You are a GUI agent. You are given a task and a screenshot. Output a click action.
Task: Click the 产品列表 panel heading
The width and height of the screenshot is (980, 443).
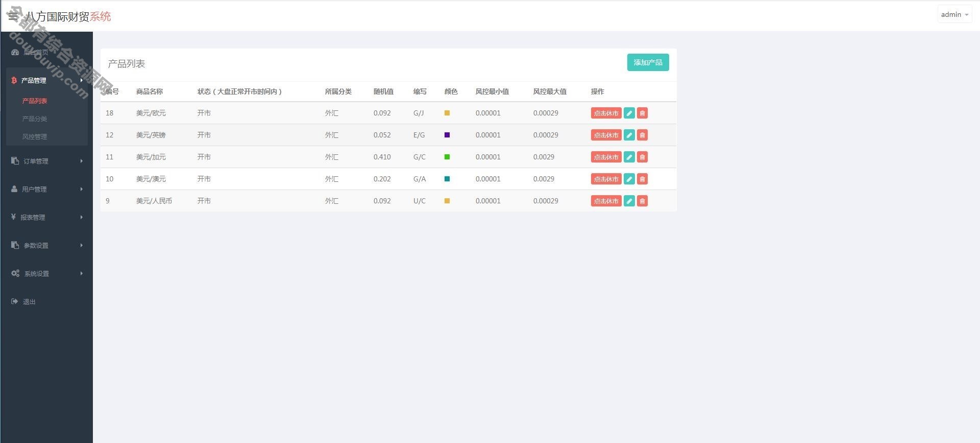127,64
